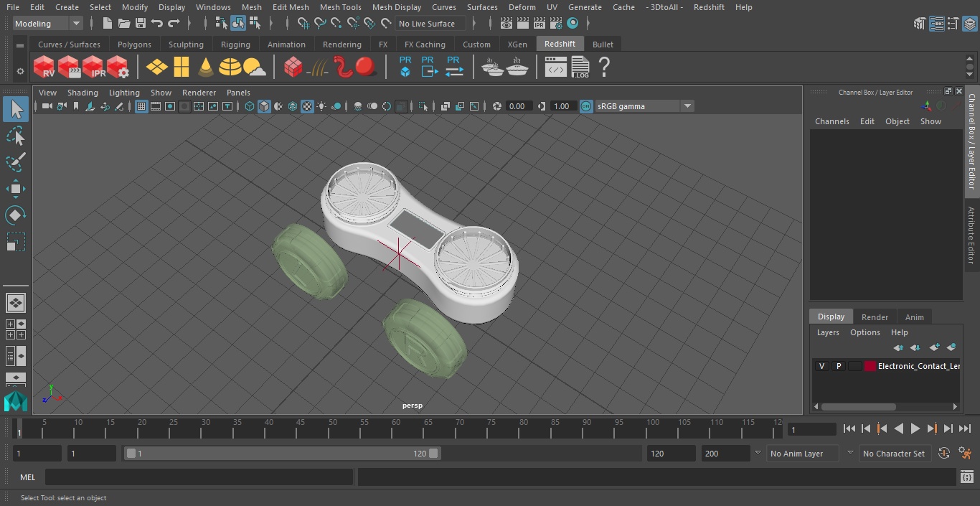Click the red curved tube shelf icon
The height and width of the screenshot is (506, 980).
343,67
